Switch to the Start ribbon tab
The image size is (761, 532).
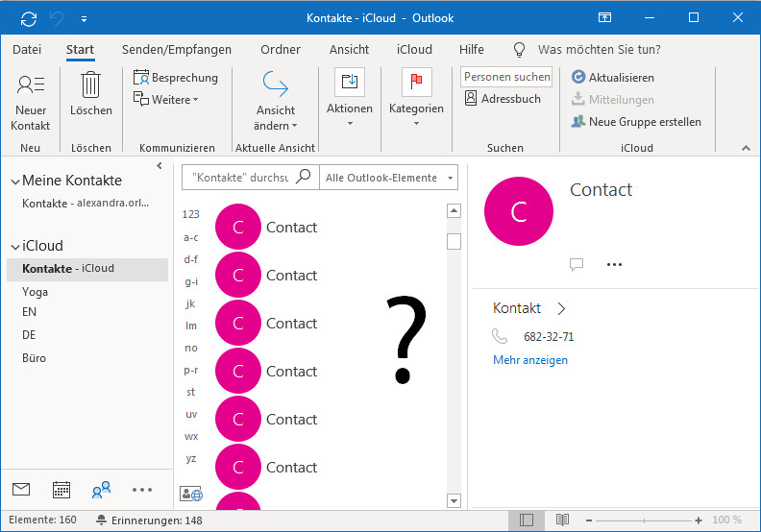tap(80, 50)
